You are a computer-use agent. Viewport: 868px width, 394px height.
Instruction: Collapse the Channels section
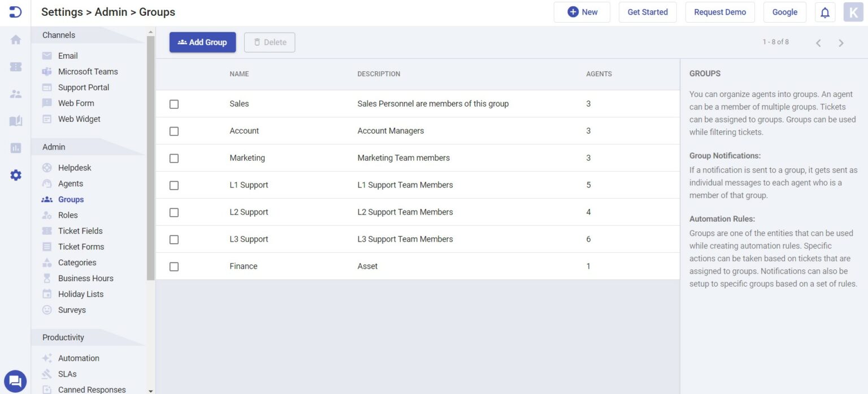click(x=58, y=34)
